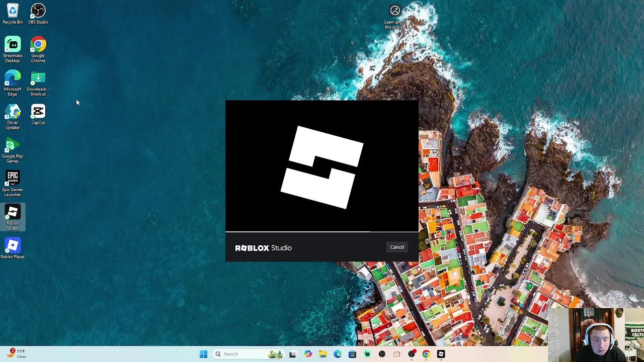Select the OBS Studio desktop shortcut
This screenshot has height=362, width=644.
[38, 14]
